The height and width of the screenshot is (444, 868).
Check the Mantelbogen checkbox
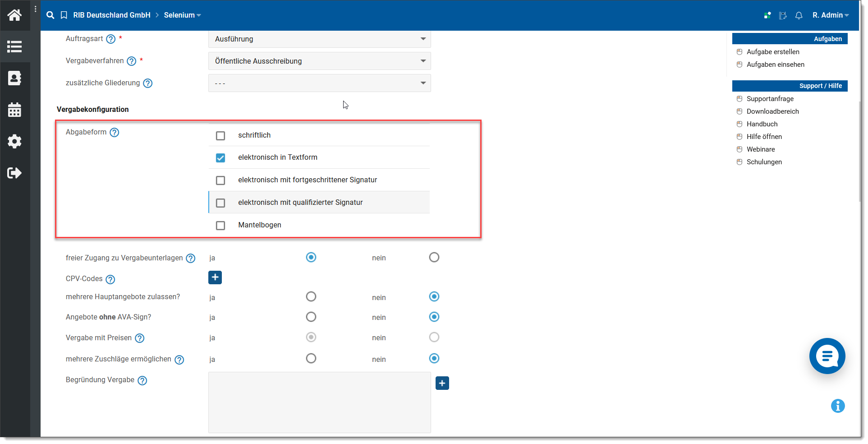220,226
